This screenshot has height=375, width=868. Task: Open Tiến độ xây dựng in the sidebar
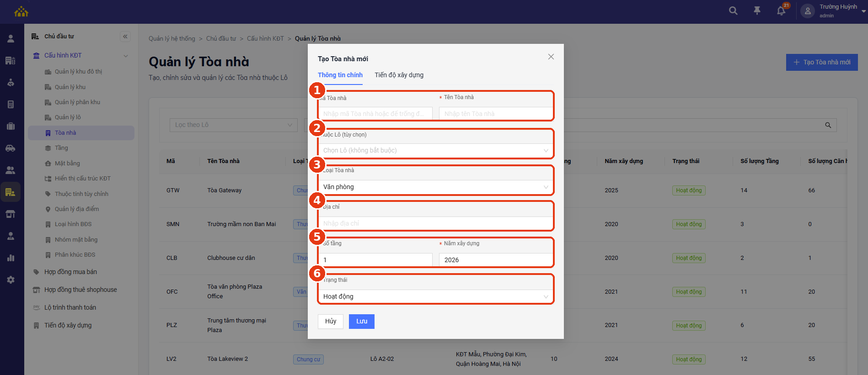pos(68,325)
